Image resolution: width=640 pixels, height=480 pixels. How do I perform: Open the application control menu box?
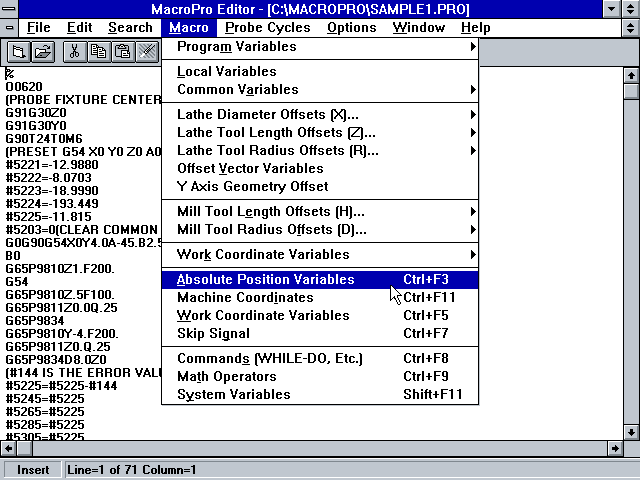(x=9, y=9)
